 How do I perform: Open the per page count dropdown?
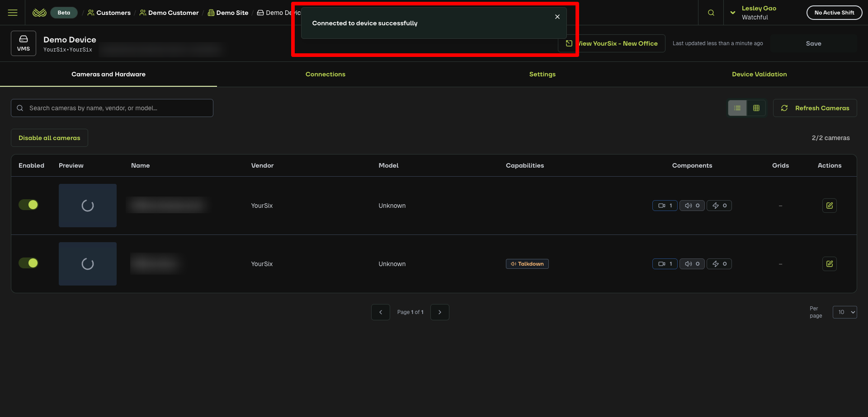(x=844, y=312)
